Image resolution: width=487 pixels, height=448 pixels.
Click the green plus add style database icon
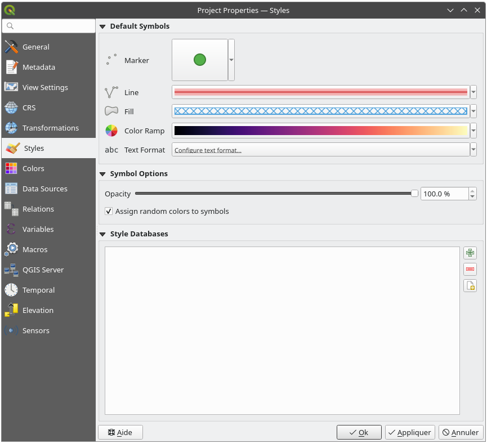click(470, 253)
